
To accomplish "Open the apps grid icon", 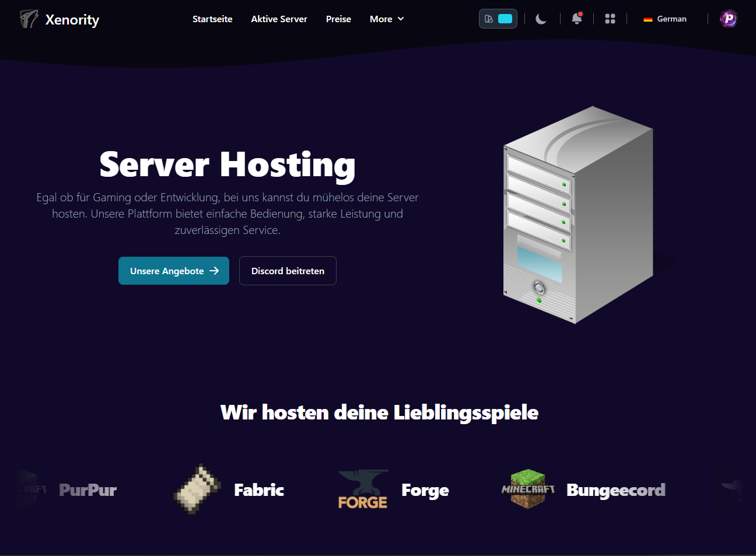I will point(610,19).
